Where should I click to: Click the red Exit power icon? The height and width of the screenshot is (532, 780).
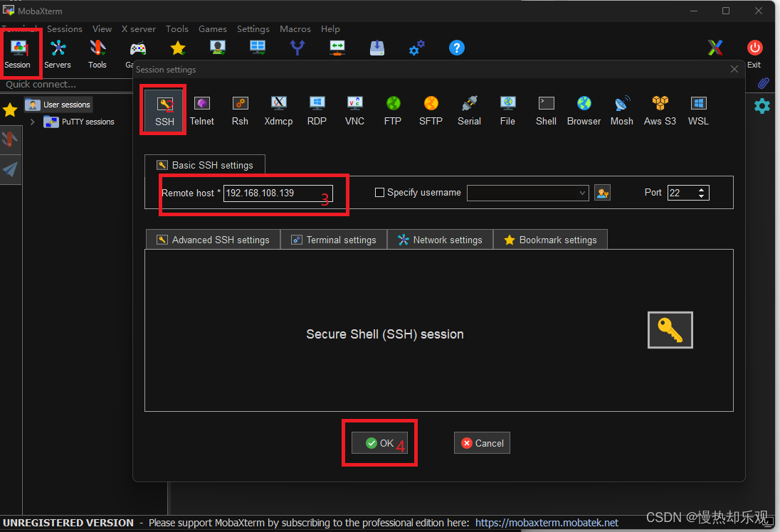(754, 48)
